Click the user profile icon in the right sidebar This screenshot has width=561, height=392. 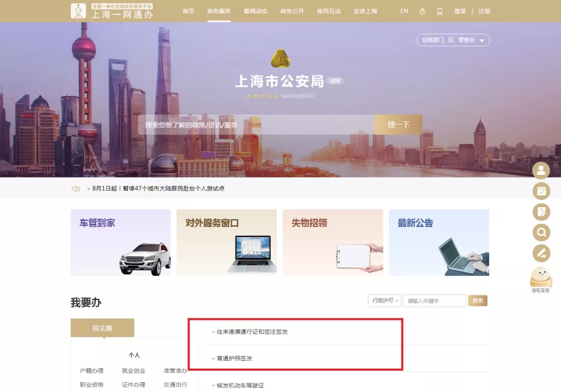coord(541,170)
